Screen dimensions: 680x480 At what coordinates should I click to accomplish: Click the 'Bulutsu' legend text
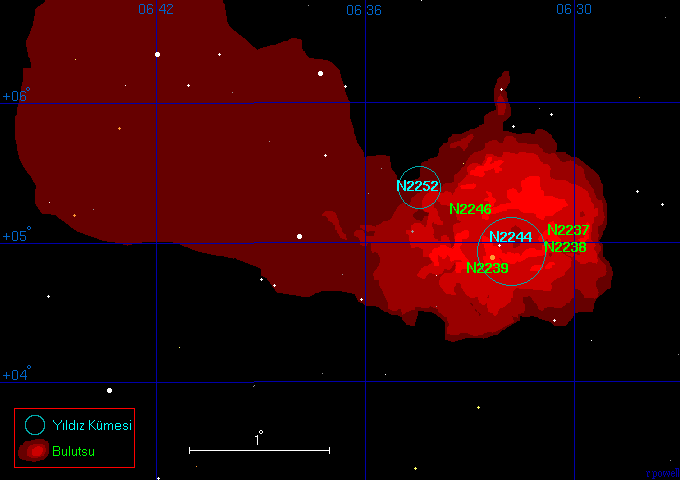tap(73, 452)
